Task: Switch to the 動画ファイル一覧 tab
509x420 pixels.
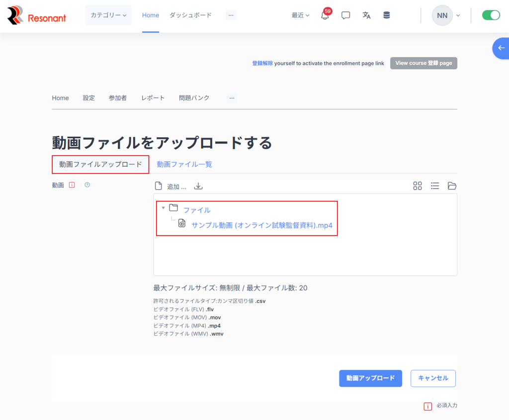Action: [184, 164]
